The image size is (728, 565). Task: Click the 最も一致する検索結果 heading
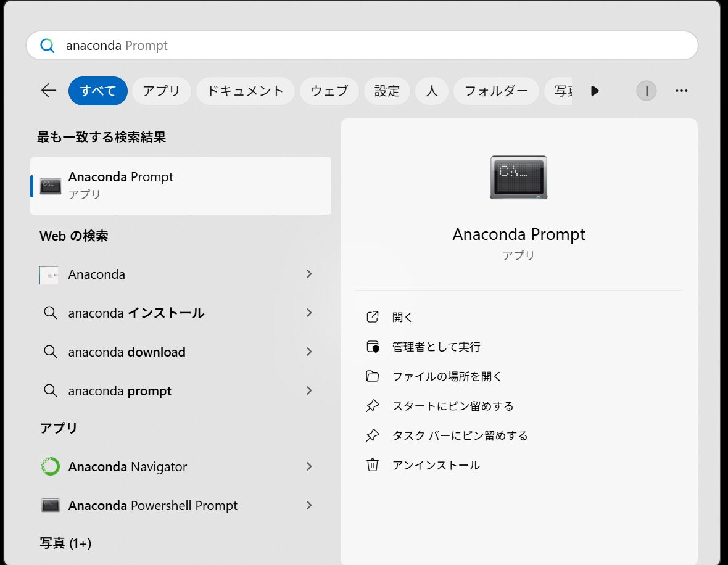point(101,138)
